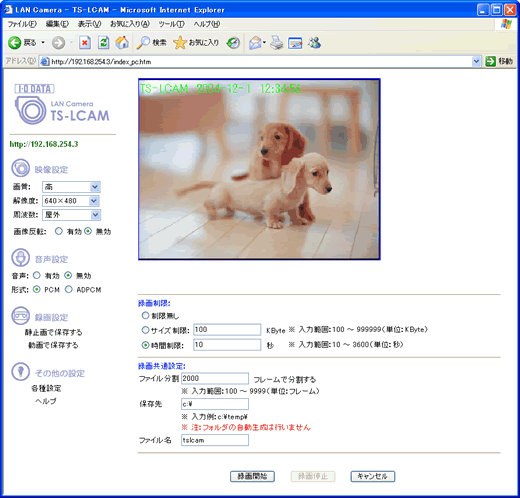This screenshot has height=498, width=520.
Task: Click the Home icon in toolbar
Action: [122, 43]
